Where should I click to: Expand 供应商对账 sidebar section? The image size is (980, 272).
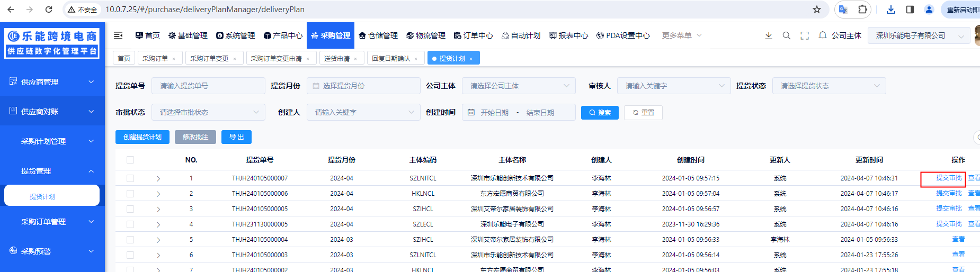click(x=52, y=112)
